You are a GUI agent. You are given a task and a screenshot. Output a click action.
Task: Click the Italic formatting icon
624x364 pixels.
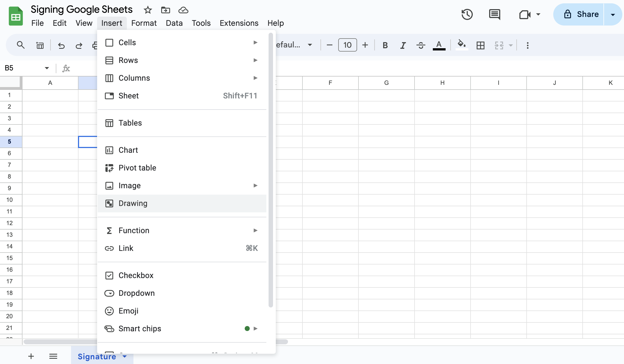point(402,45)
